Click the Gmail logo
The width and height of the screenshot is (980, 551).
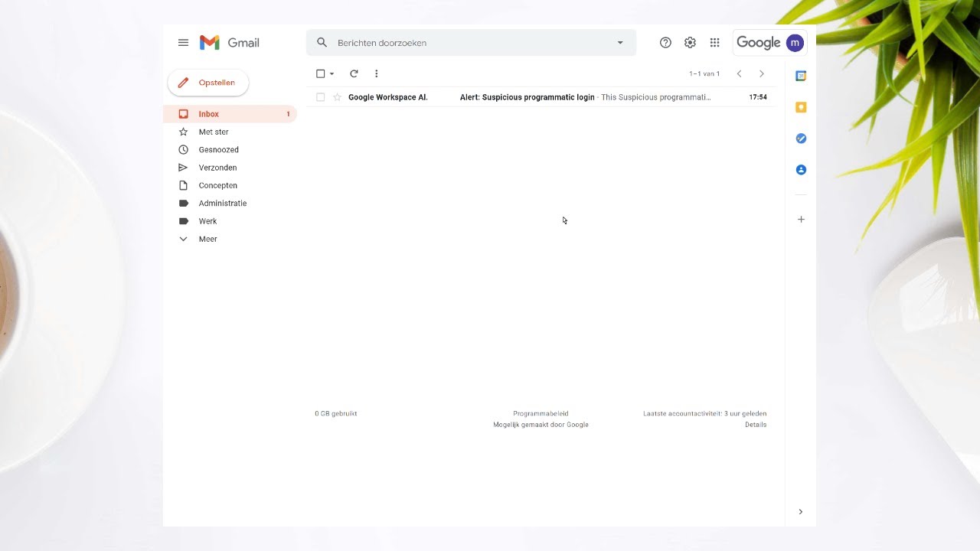(x=229, y=43)
